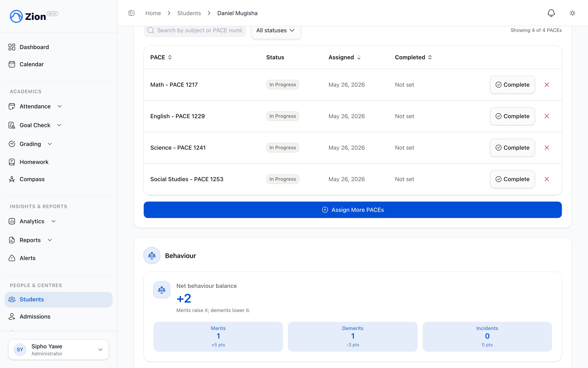The width and height of the screenshot is (588, 368).
Task: Click the Incidents summary card
Action: 487,337
